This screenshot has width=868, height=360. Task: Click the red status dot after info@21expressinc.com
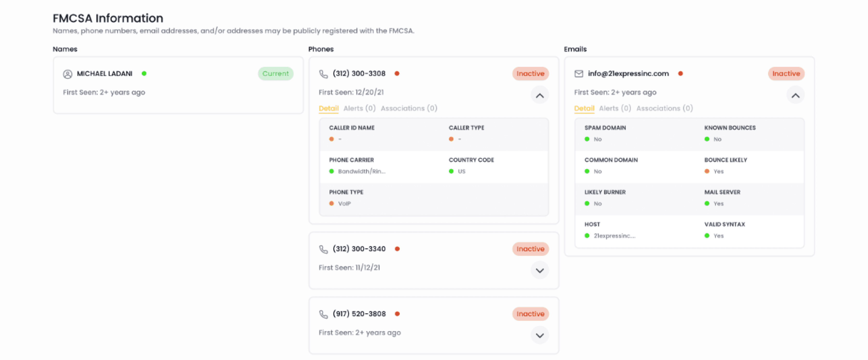point(680,73)
